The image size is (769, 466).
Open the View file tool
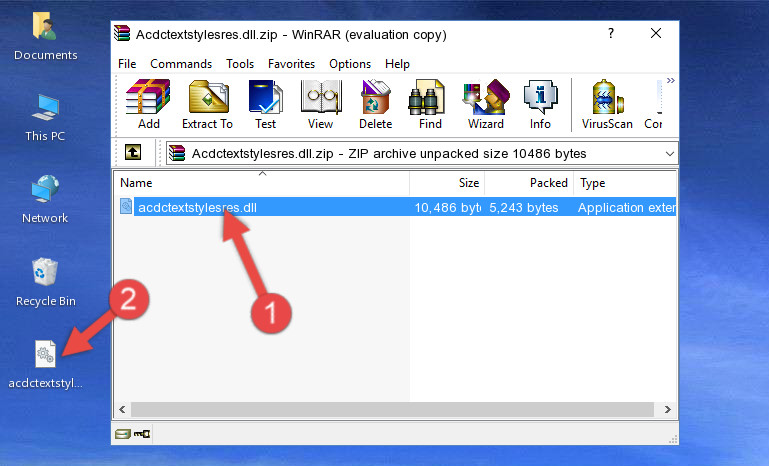pyautogui.click(x=321, y=104)
